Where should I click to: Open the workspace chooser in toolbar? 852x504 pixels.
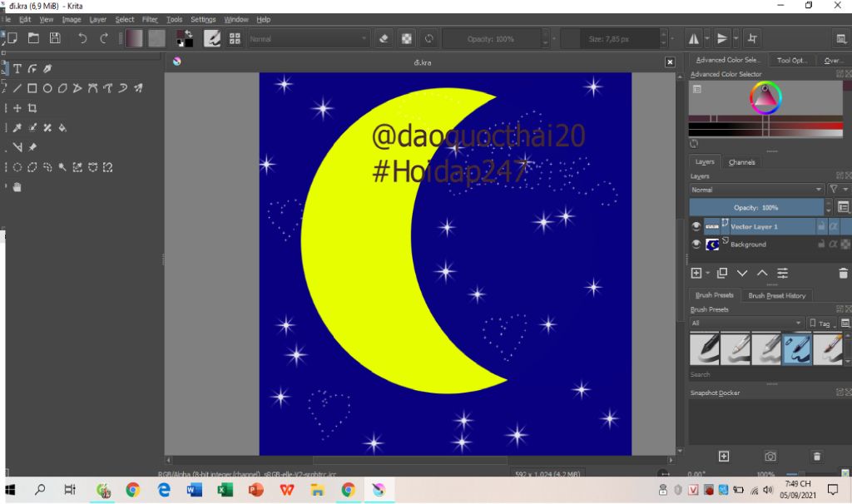(841, 38)
